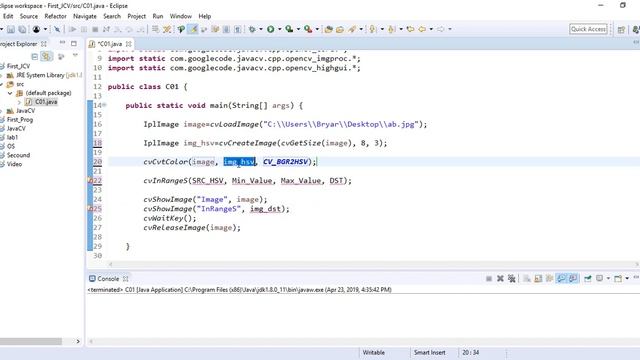This screenshot has height=360, width=640.
Task: Open the Edit menu
Action: tap(8, 16)
